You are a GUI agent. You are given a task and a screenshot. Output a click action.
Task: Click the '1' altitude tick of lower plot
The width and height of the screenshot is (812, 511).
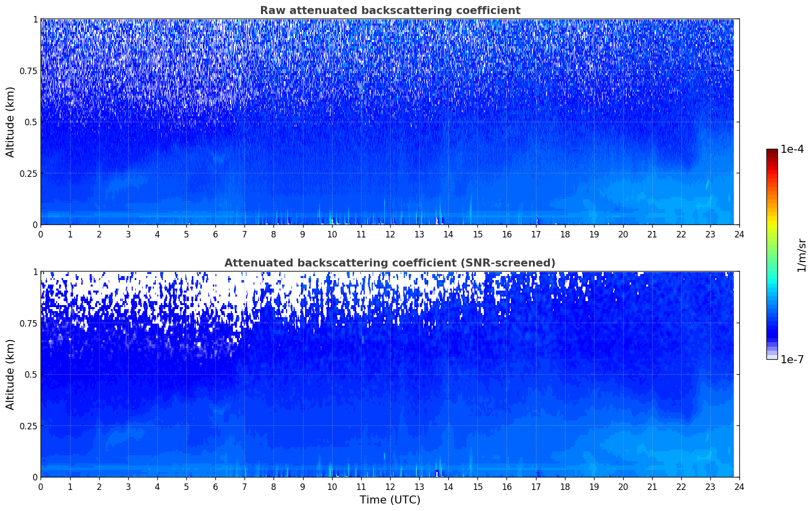click(x=35, y=272)
